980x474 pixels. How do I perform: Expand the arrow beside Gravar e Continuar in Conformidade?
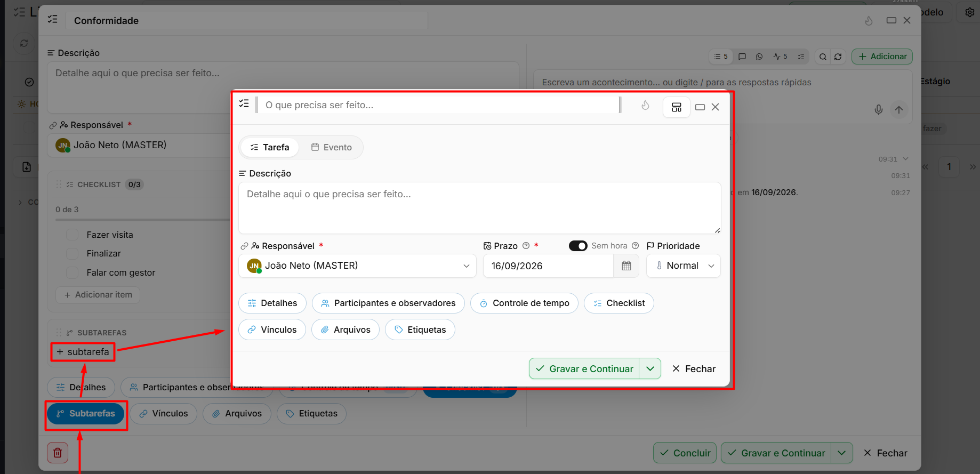tap(841, 453)
